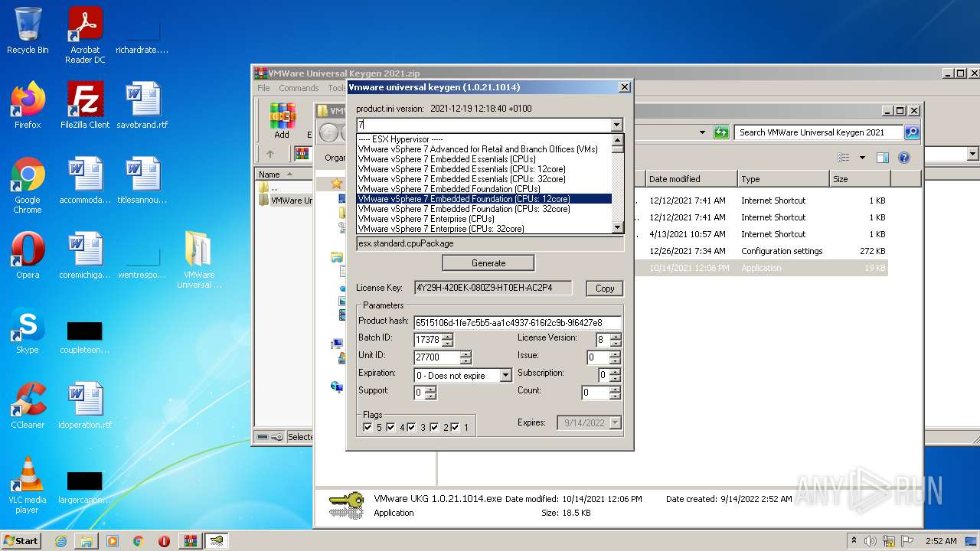Toggle the Explorer preview pane icon

point(882,158)
